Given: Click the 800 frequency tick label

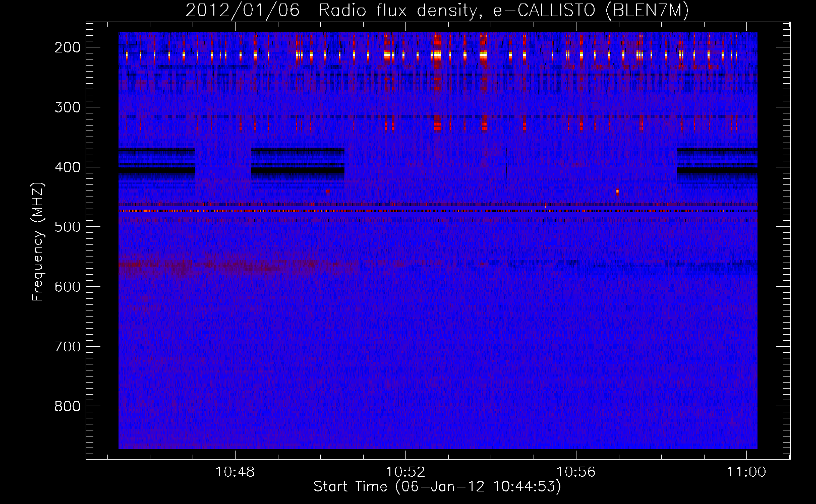Looking at the screenshot, I should (68, 406).
